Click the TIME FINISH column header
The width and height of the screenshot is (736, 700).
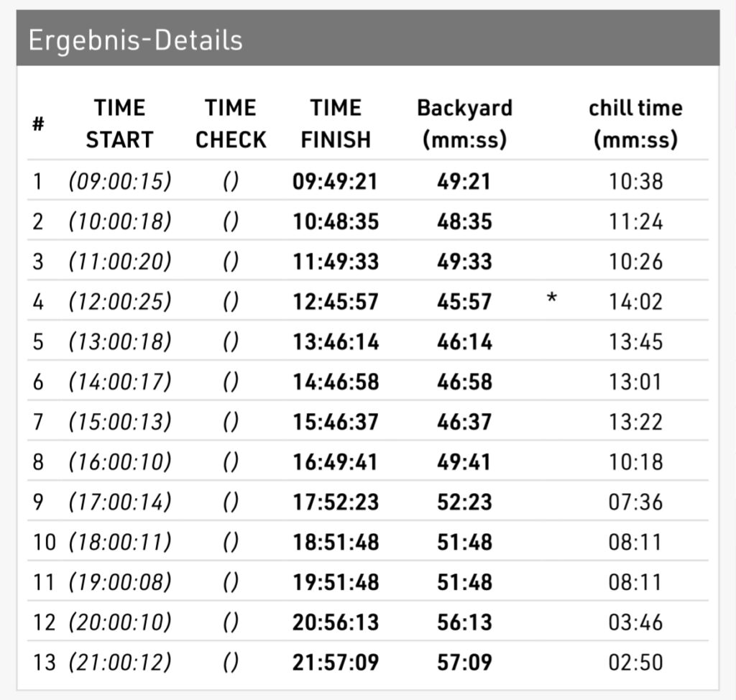[x=336, y=124]
